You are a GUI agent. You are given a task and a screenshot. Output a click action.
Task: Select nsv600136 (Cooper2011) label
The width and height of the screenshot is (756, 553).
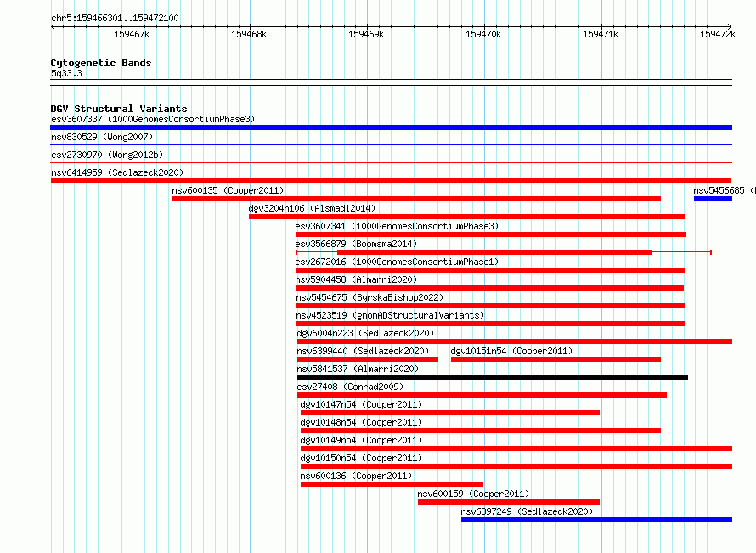pyautogui.click(x=356, y=476)
